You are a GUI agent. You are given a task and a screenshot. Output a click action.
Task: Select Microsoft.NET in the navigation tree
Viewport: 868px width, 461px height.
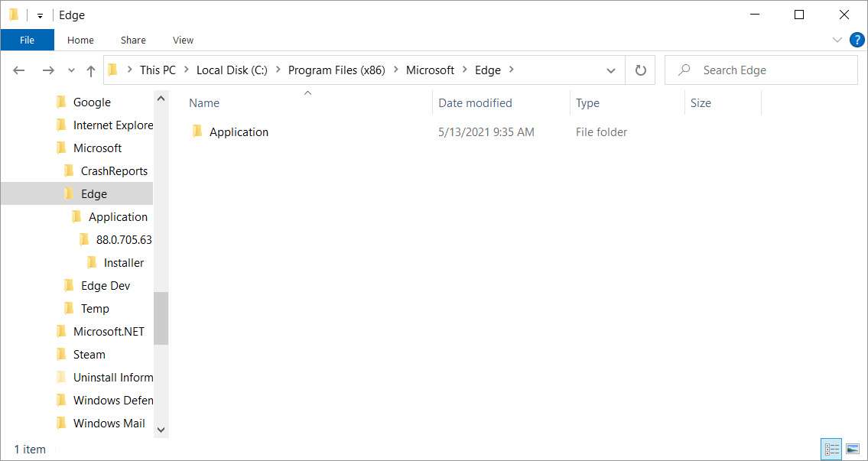[109, 332]
